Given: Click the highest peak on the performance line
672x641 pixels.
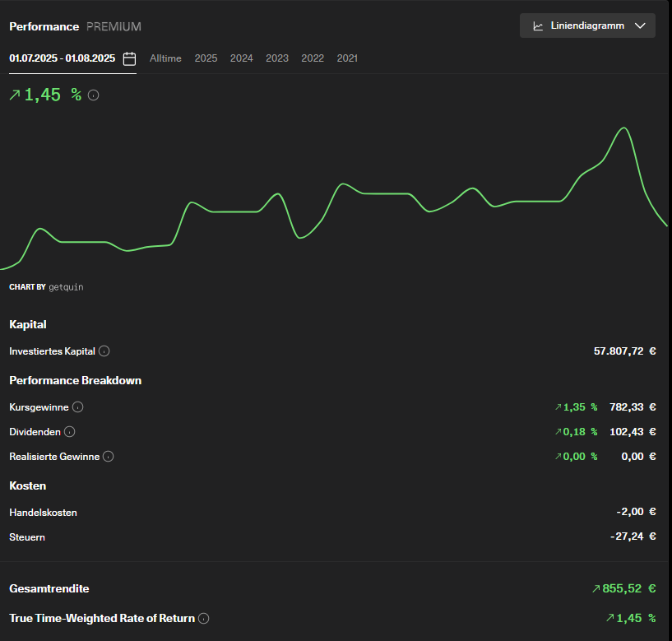Looking at the screenshot, I should (623, 128).
